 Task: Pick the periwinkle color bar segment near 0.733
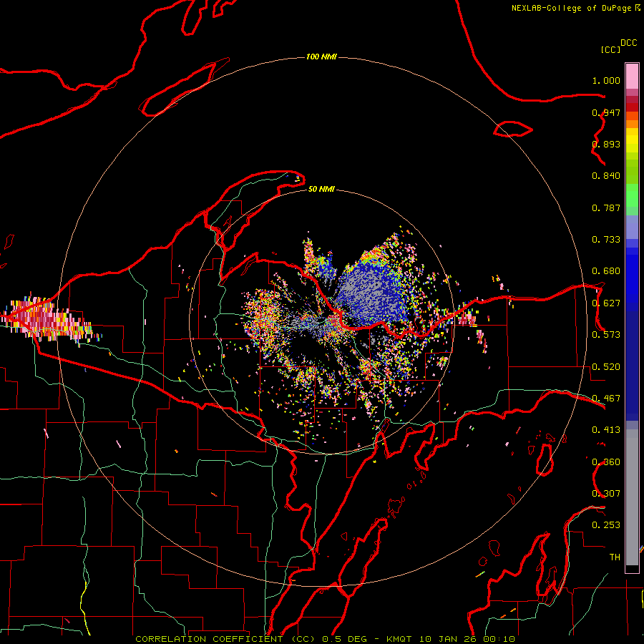click(632, 227)
